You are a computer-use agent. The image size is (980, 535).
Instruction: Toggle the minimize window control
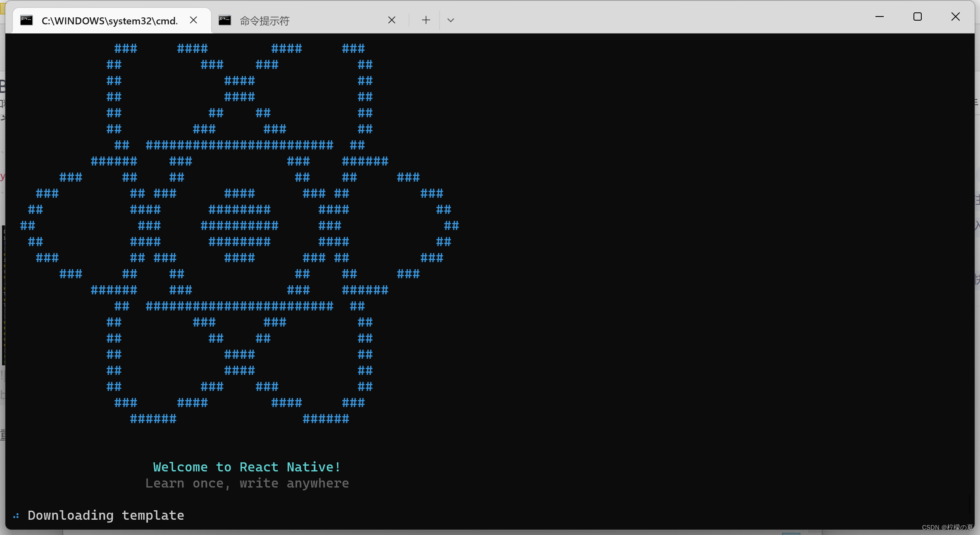[880, 17]
